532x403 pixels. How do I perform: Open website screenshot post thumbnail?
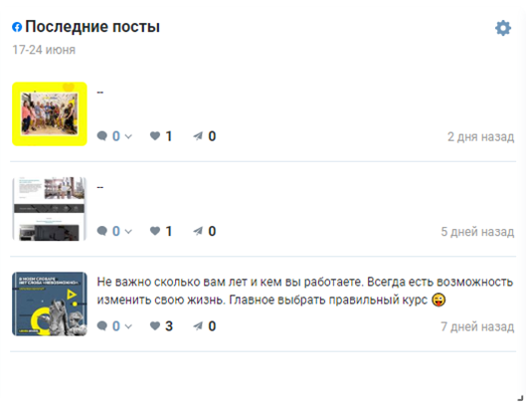(x=50, y=209)
